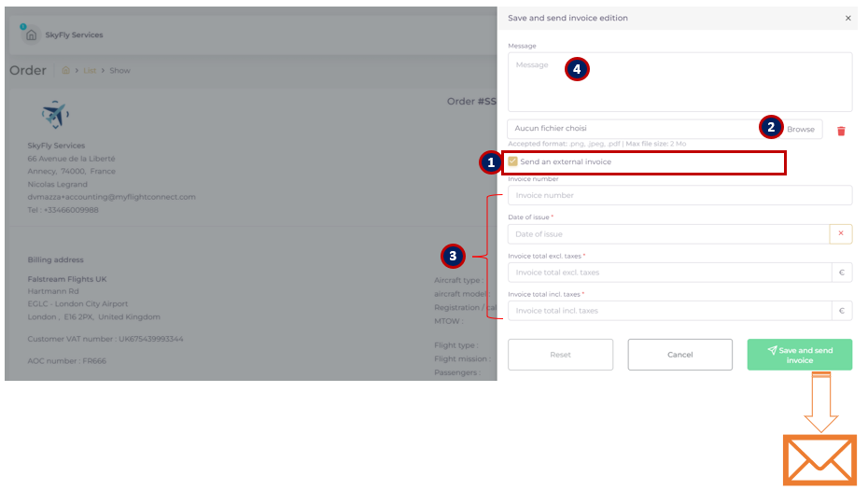Click the home icon in Order breadcrumb
Viewport: 868px width, 490px height.
tap(65, 71)
